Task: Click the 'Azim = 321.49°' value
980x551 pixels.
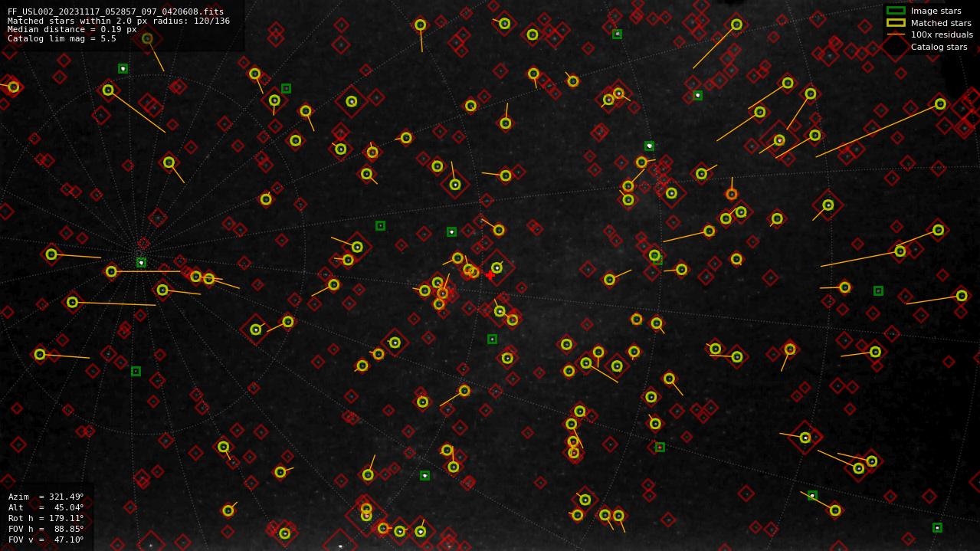Action: 46,497
